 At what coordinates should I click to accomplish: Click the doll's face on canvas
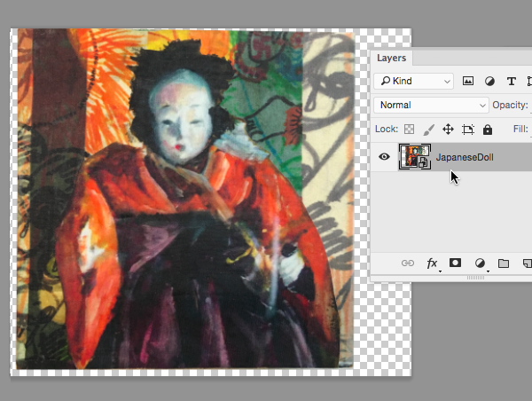pyautogui.click(x=183, y=117)
